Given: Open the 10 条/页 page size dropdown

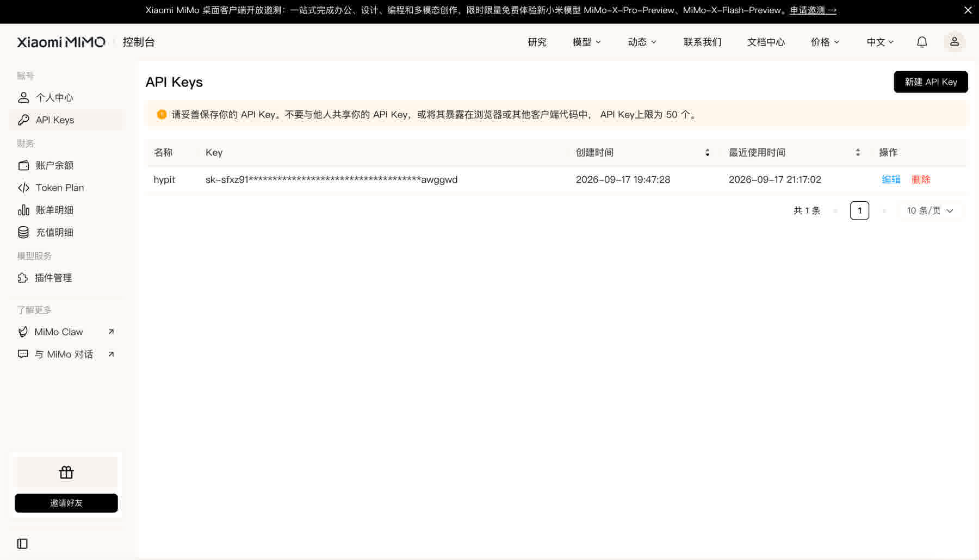Looking at the screenshot, I should pyautogui.click(x=930, y=210).
